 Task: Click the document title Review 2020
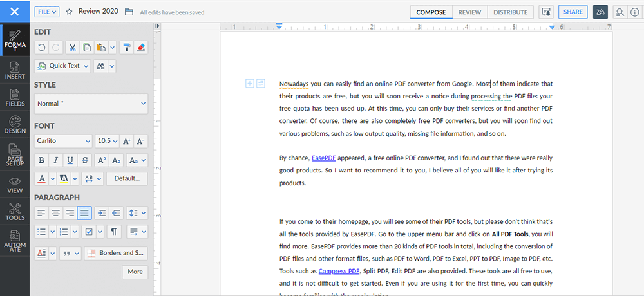coord(98,12)
